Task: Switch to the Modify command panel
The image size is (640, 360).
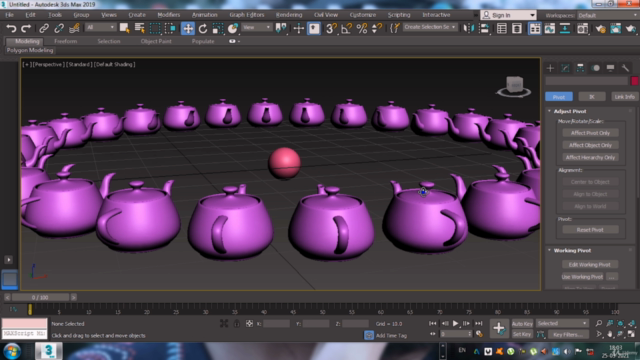Action: 565,68
